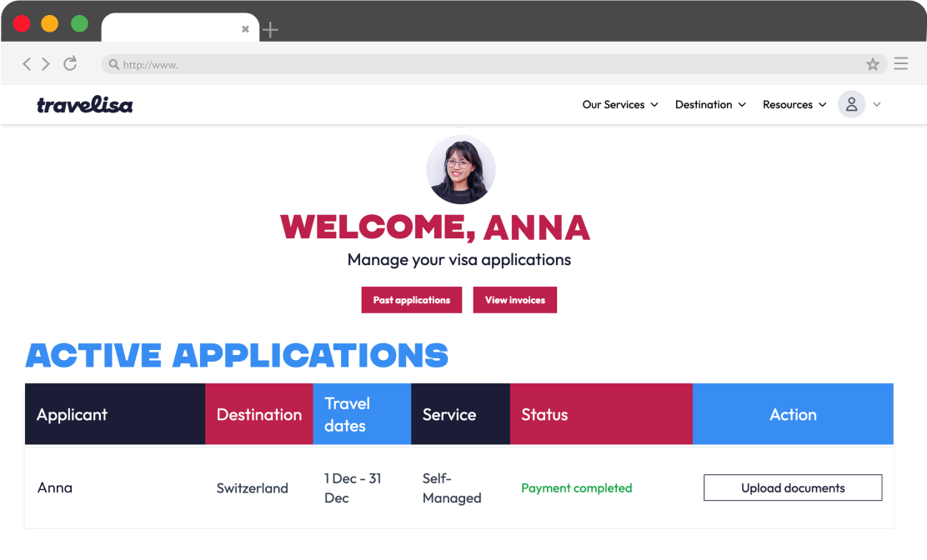Click the browser back arrow

coord(27,64)
